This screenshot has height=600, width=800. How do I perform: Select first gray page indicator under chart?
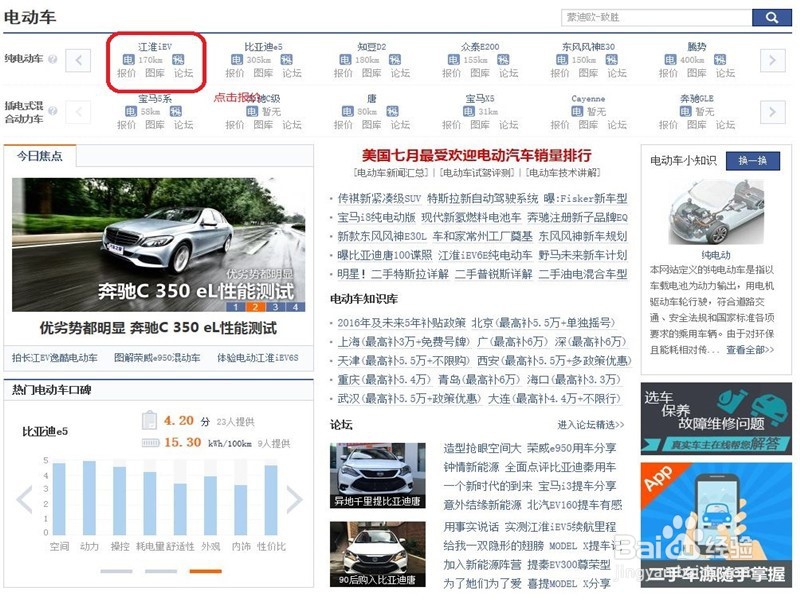pyautogui.click(x=116, y=571)
